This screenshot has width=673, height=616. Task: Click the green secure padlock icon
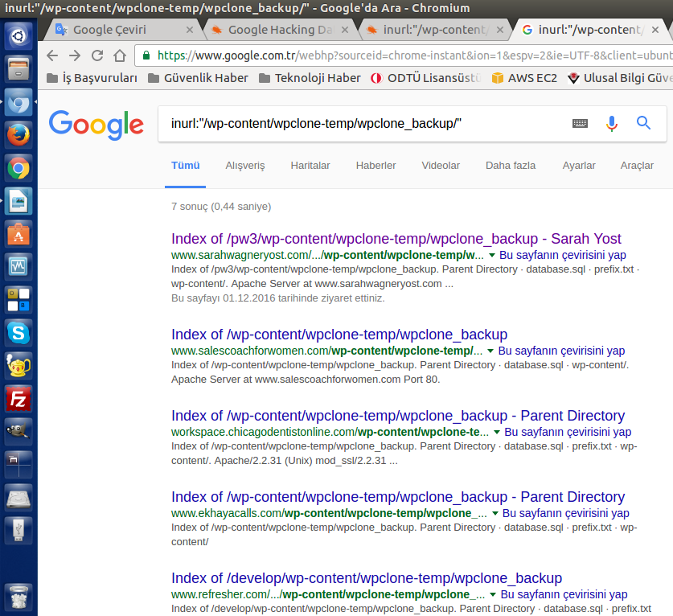146,55
